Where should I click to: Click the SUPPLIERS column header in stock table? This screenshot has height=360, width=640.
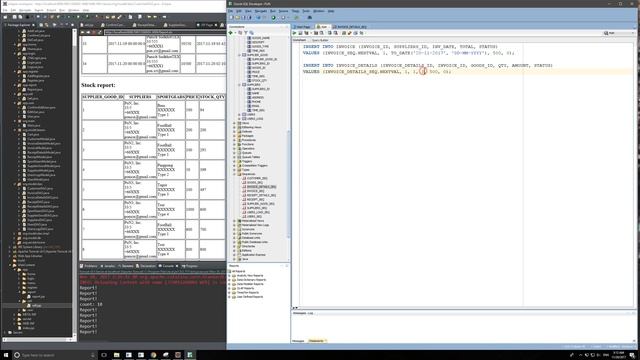point(140,97)
